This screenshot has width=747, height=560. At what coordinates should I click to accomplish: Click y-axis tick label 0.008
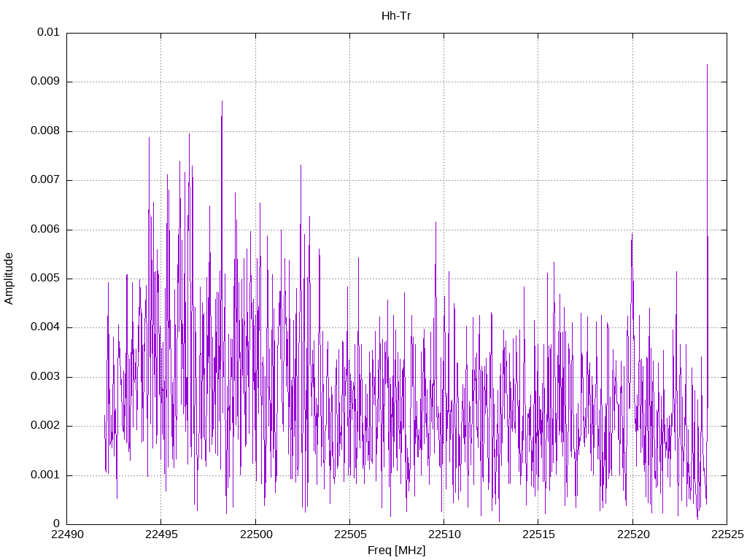45,131
